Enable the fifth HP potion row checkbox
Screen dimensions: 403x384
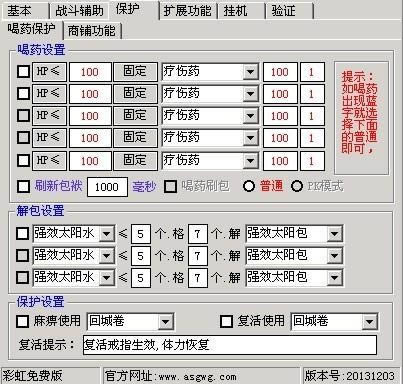click(x=23, y=160)
